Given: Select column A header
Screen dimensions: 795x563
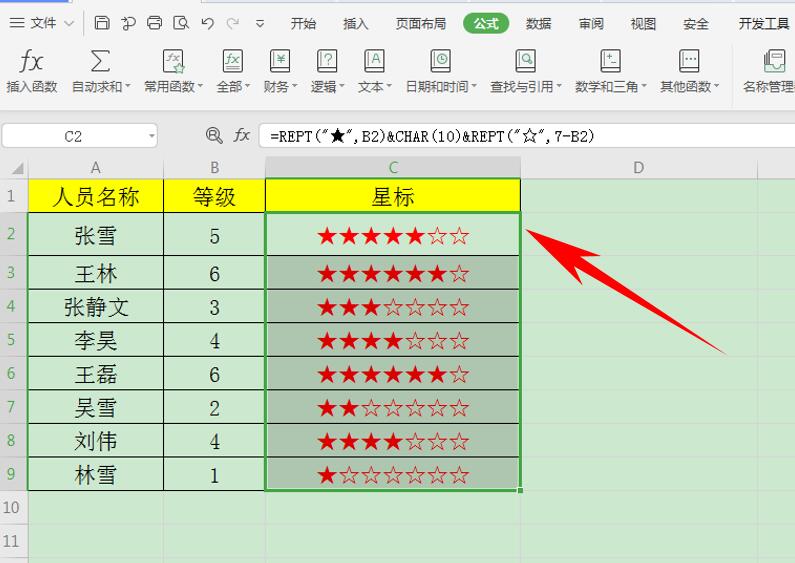Looking at the screenshot, I should click(x=96, y=168).
